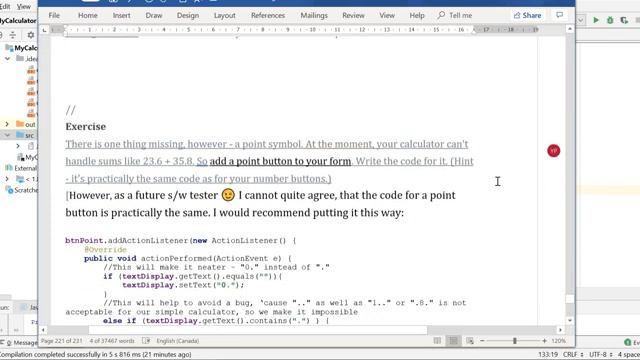
Task: Collapse the src folder in the project tree
Action: (x=7, y=135)
